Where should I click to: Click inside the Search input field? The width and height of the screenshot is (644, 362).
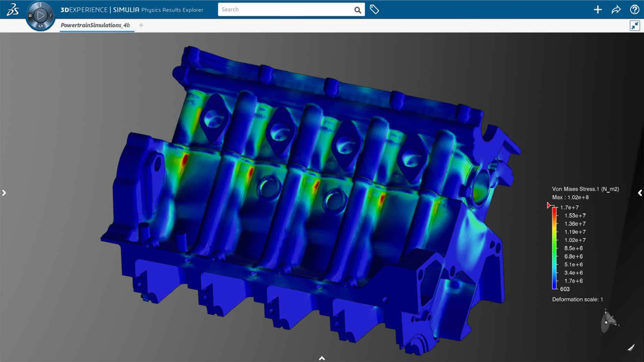coord(283,10)
